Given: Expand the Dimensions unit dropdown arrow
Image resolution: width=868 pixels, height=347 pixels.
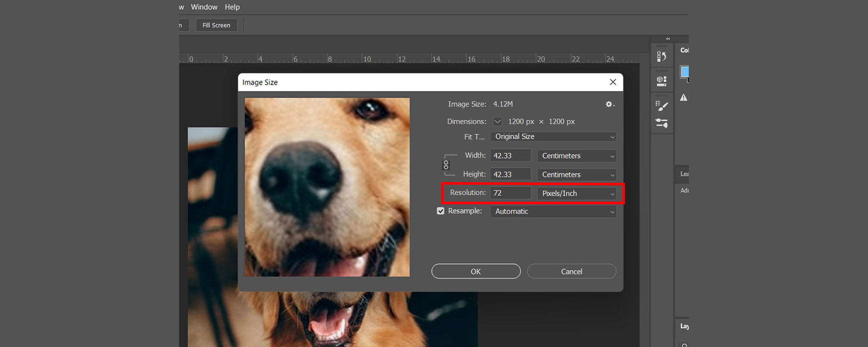Looking at the screenshot, I should pos(497,121).
